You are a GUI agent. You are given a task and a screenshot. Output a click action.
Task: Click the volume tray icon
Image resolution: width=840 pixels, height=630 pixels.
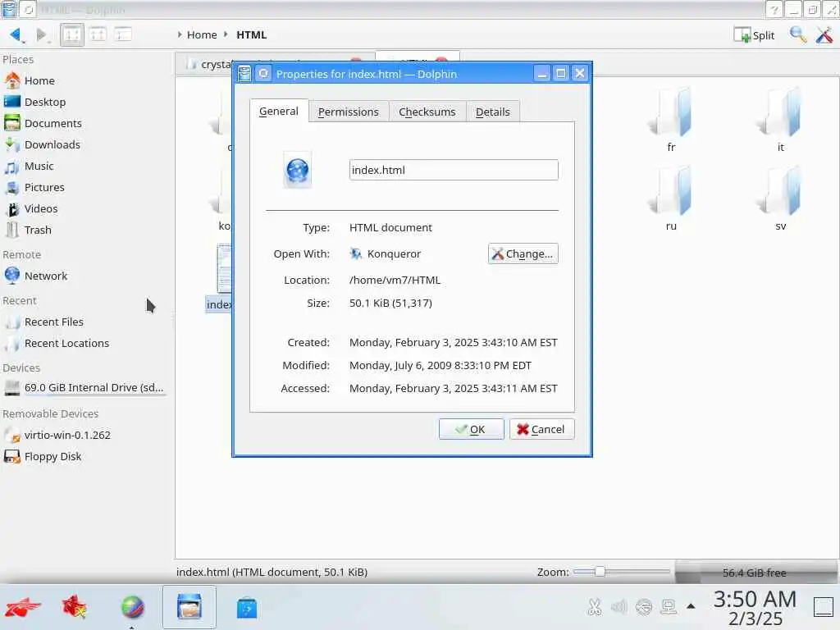click(x=619, y=607)
